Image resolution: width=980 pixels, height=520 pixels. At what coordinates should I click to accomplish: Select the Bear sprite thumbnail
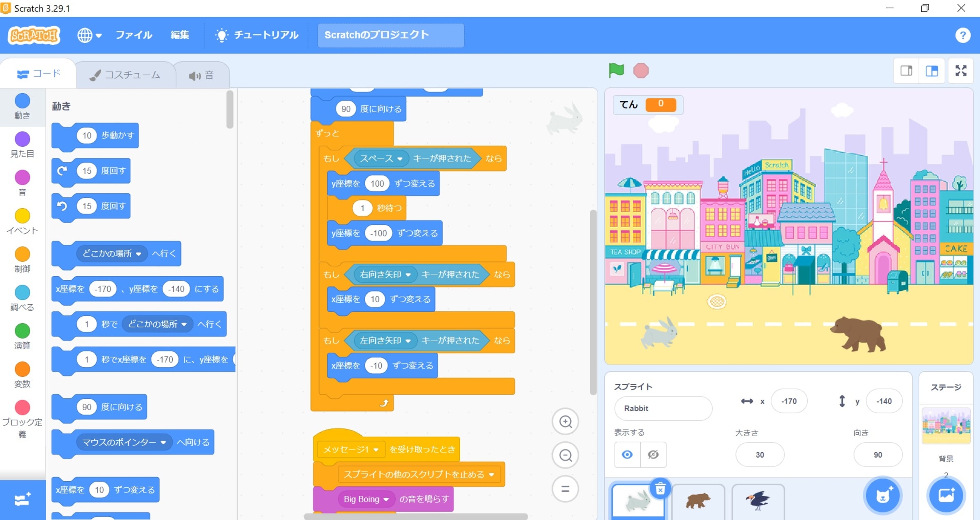[x=698, y=500]
